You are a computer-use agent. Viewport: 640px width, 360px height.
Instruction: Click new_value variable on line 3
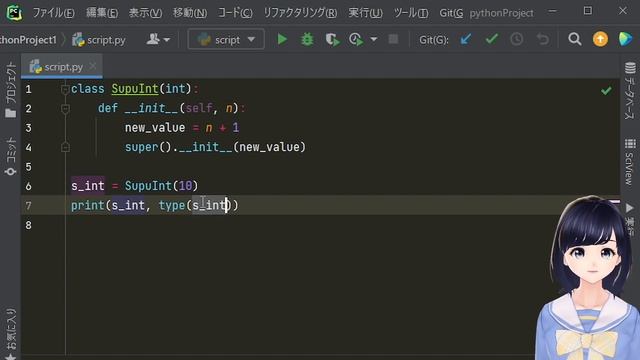pyautogui.click(x=155, y=128)
